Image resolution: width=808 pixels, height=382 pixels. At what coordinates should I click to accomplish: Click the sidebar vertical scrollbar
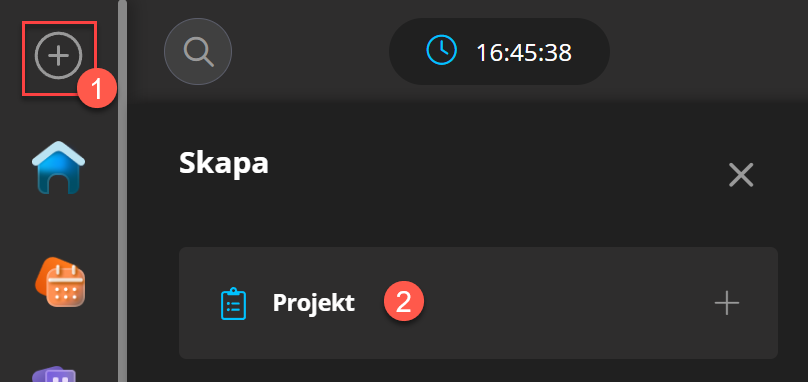point(122,191)
